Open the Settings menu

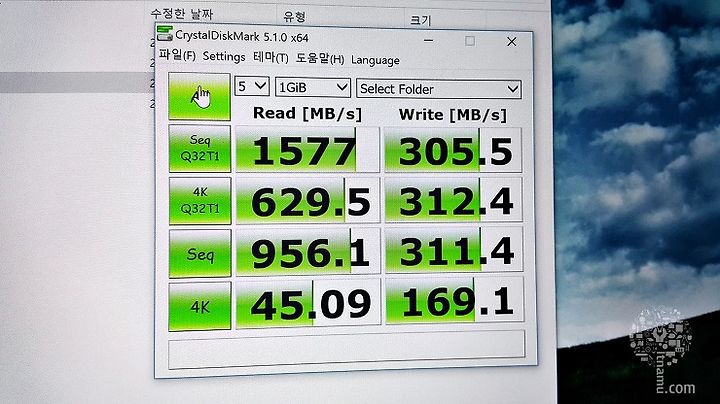224,56
